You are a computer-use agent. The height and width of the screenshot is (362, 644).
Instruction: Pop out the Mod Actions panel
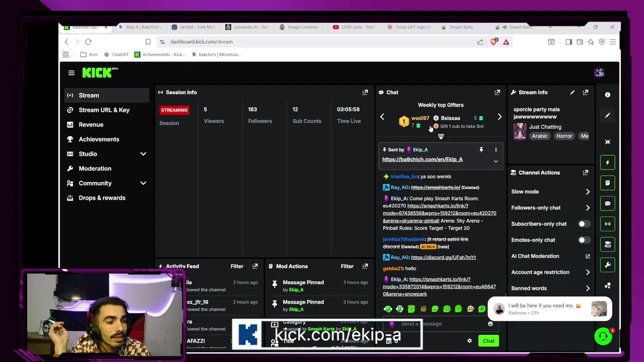(x=365, y=266)
